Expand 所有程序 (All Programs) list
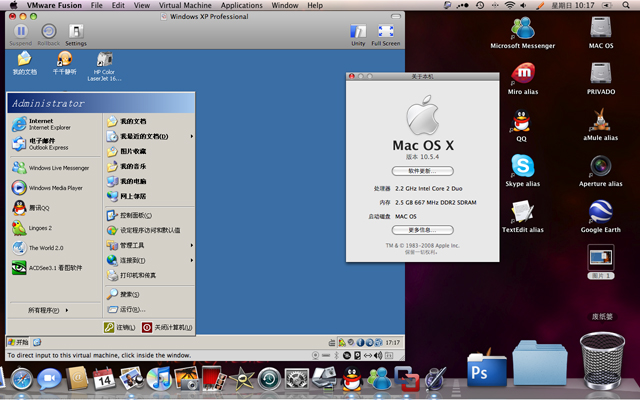 pos(50,310)
